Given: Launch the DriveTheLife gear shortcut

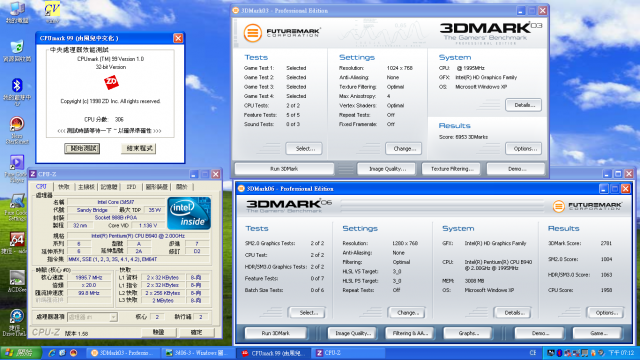Looking at the screenshot, I should (16, 322).
